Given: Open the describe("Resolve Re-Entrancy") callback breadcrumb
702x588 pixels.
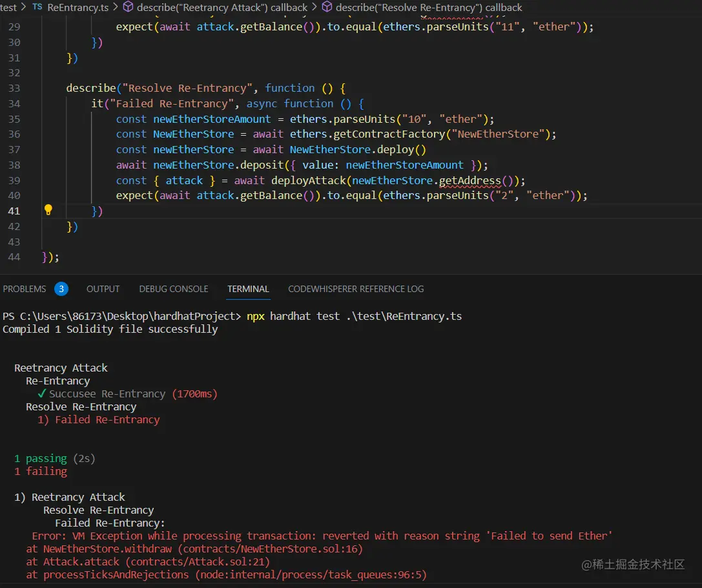Looking at the screenshot, I should click(429, 7).
